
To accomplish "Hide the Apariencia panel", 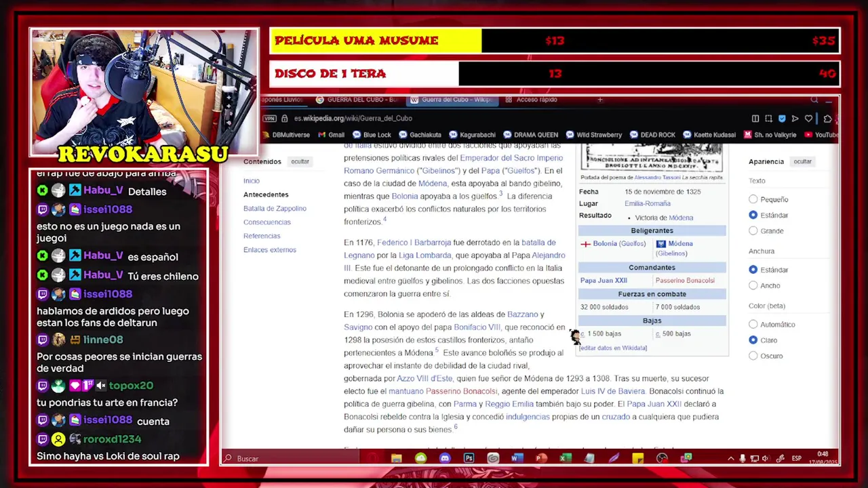I will [x=802, y=161].
